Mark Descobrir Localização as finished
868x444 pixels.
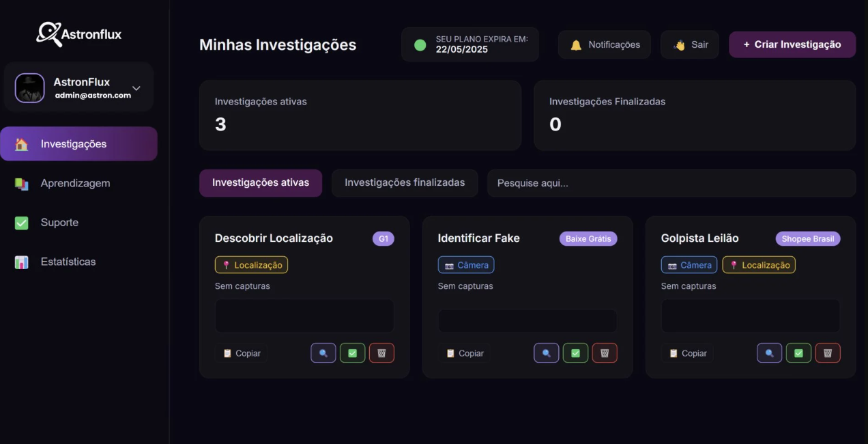coord(353,353)
